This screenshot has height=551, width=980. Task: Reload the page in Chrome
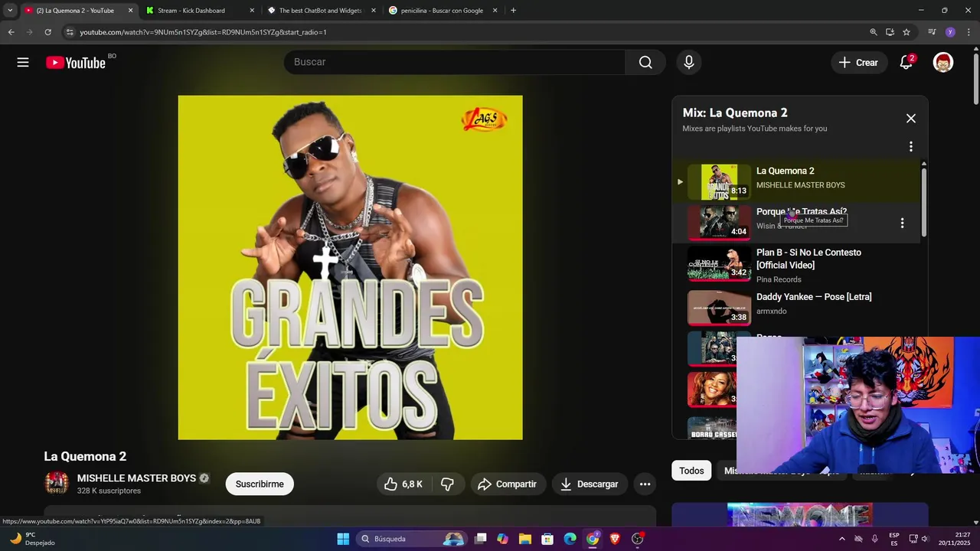(47, 32)
